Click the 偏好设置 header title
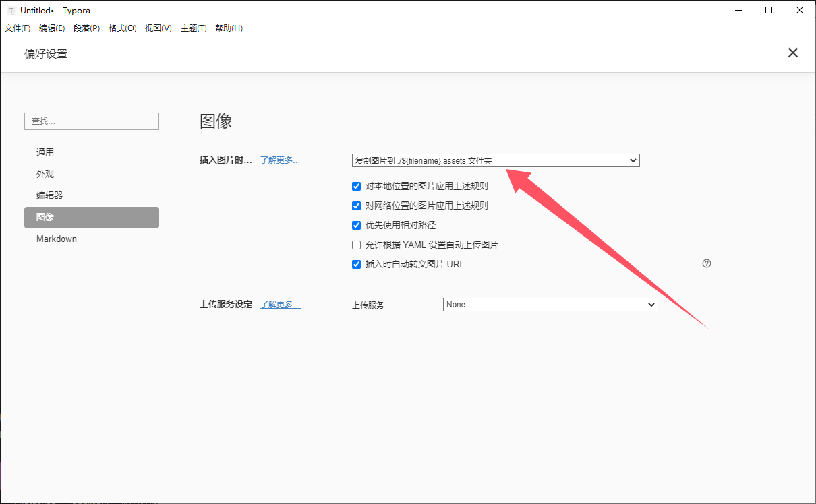 coord(46,53)
